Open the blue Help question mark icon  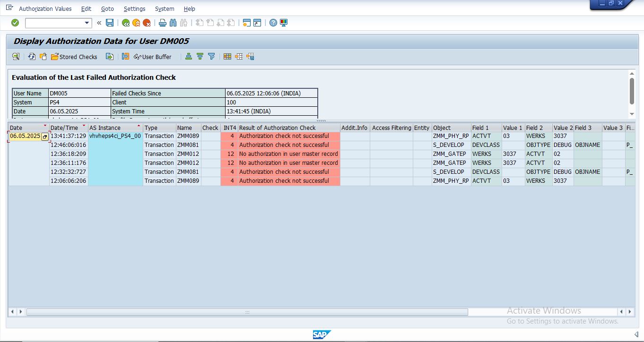[273, 23]
